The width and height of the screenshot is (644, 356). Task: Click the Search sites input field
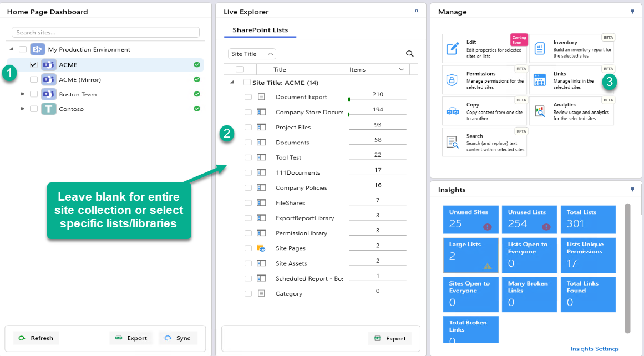coord(105,32)
